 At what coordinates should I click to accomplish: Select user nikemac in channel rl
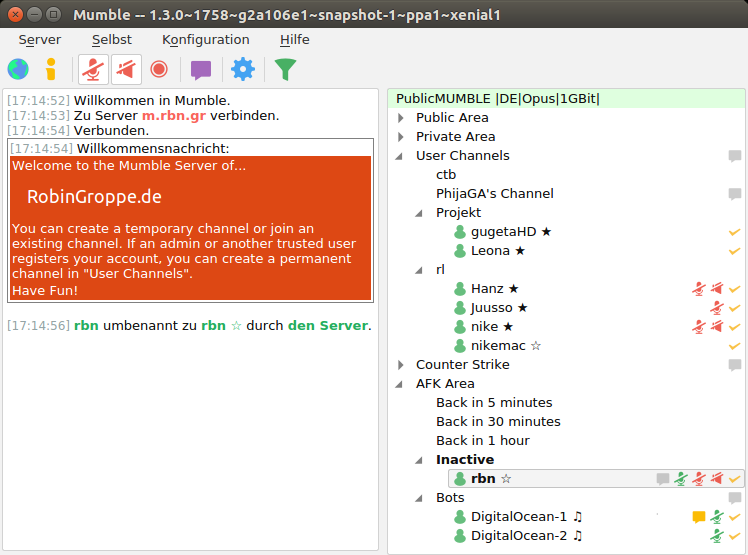(505, 346)
